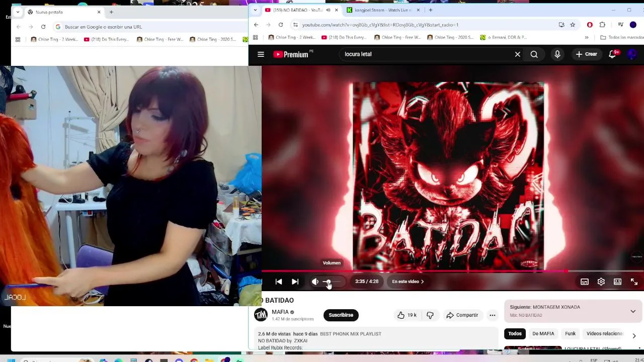Close the Nueva pestaña tab
This screenshot has width=644, height=362.
click(99, 12)
